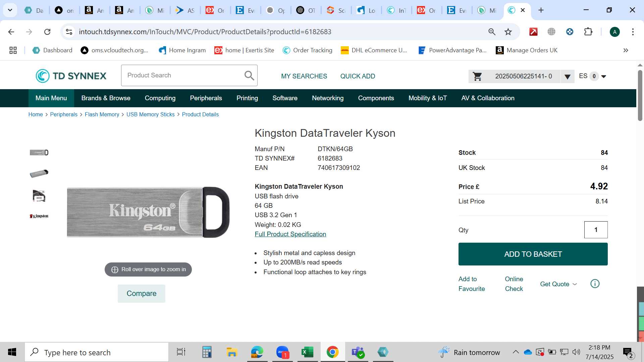Open Task View in taskbar
644x362 pixels.
click(181, 352)
